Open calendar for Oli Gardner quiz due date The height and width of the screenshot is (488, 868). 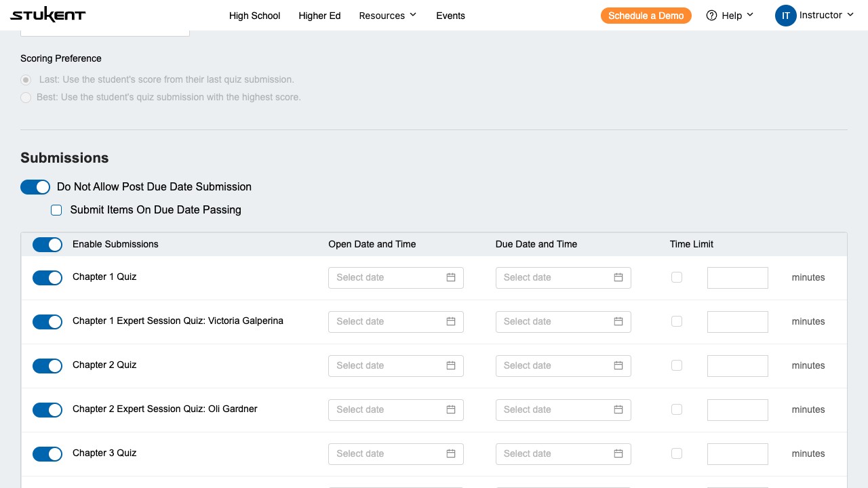[x=618, y=409]
